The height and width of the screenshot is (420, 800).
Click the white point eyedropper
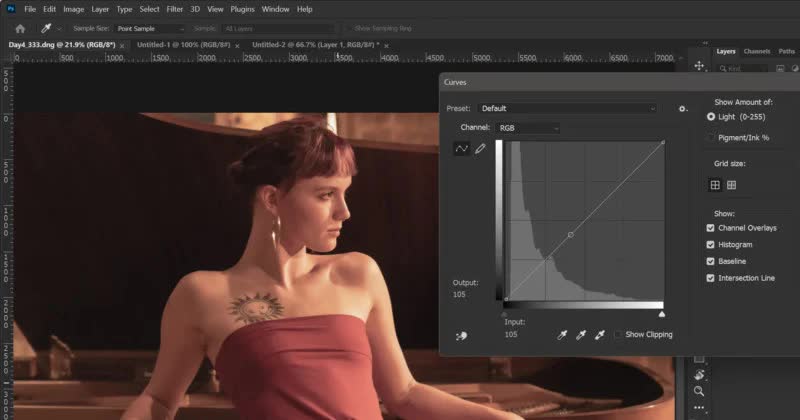click(600, 335)
